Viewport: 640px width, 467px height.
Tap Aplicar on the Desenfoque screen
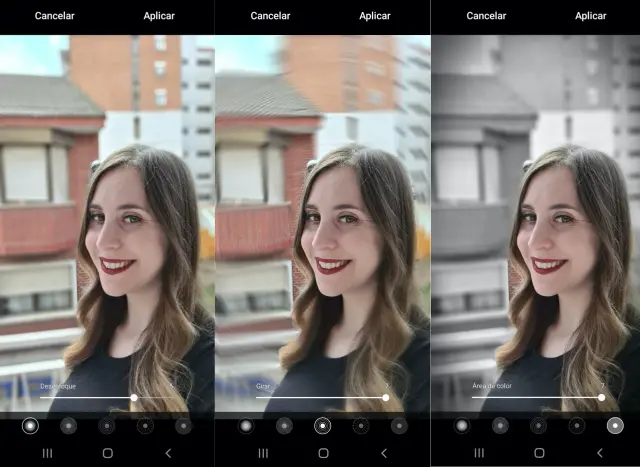point(159,16)
